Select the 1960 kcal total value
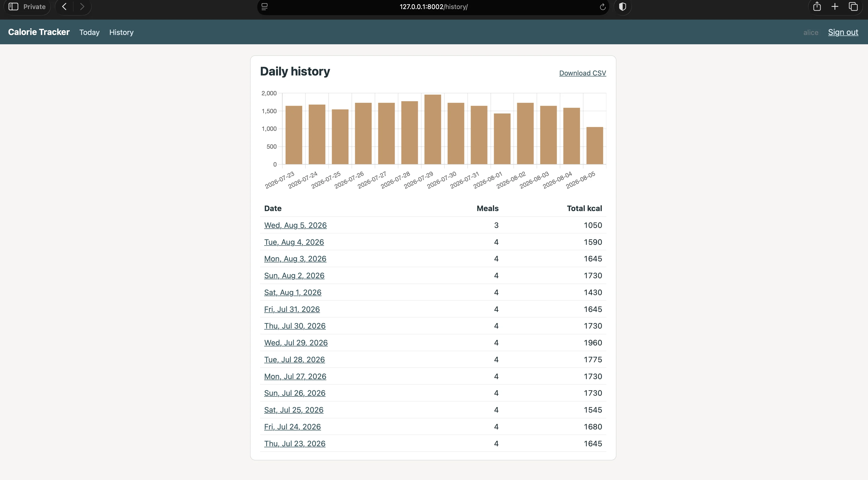 pos(593,343)
